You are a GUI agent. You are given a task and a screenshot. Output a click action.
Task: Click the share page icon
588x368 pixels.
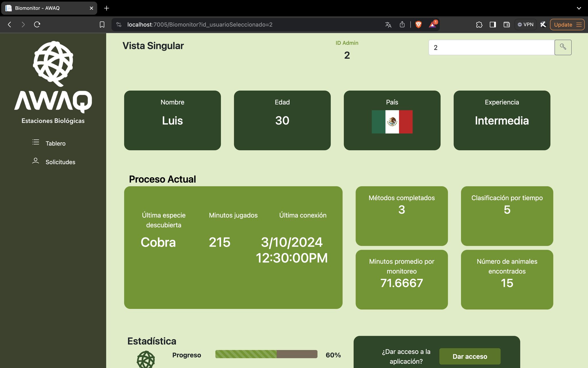[x=402, y=24]
